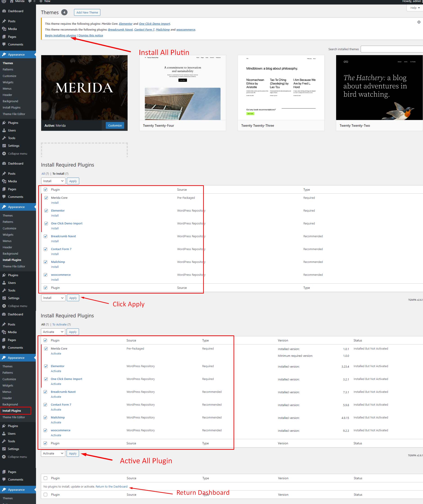The image size is (423, 504).
Task: Open Users icon in sidebar beside the Install table
Action: (x=4, y=283)
